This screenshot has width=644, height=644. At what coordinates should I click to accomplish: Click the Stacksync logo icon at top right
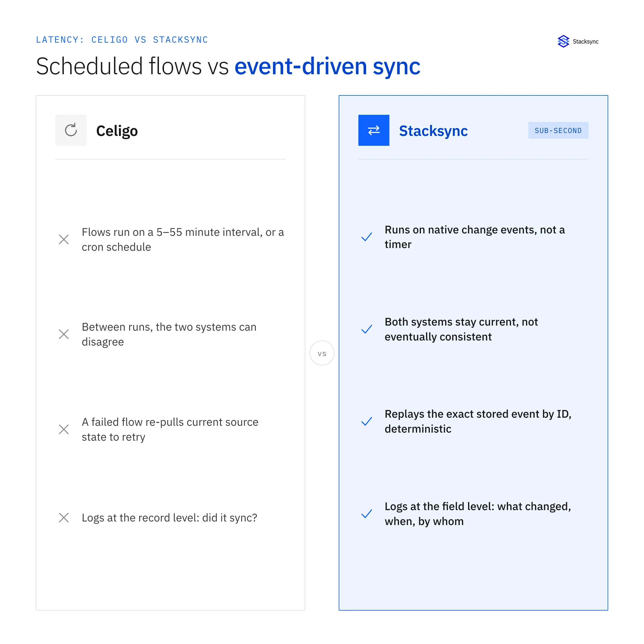(563, 41)
